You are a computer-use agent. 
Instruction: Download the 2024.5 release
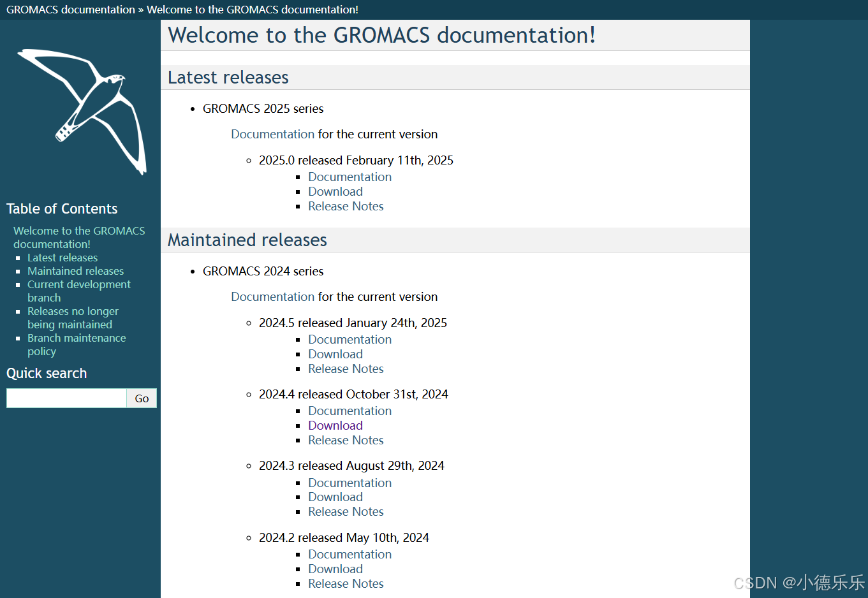pos(335,354)
